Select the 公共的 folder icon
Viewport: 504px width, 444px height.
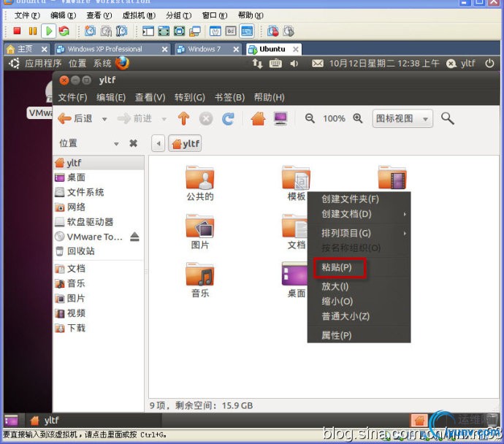pos(199,177)
